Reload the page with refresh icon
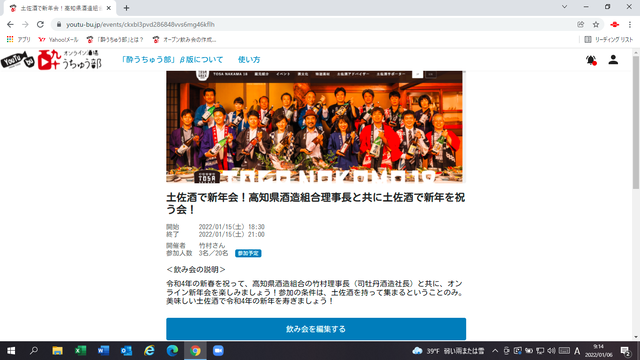 tap(40, 24)
